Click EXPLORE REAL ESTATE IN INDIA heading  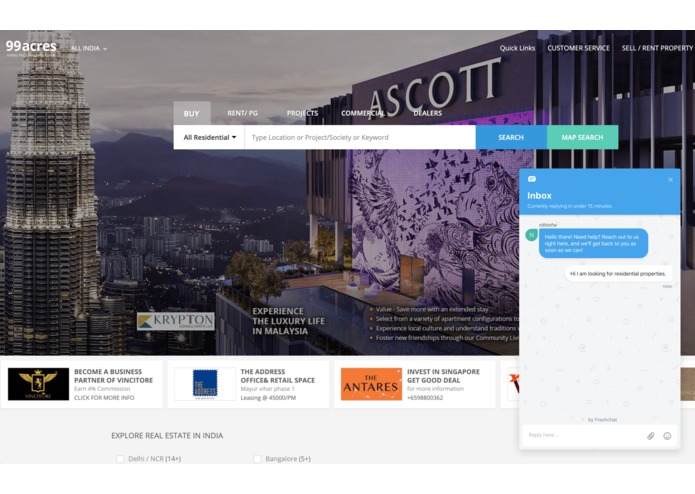167,436
